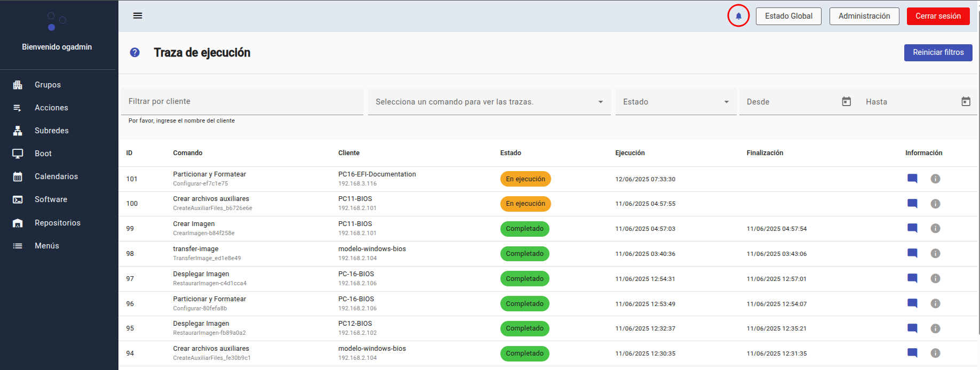Open the Repositorios sidebar section
The width and height of the screenshot is (980, 370).
(57, 223)
